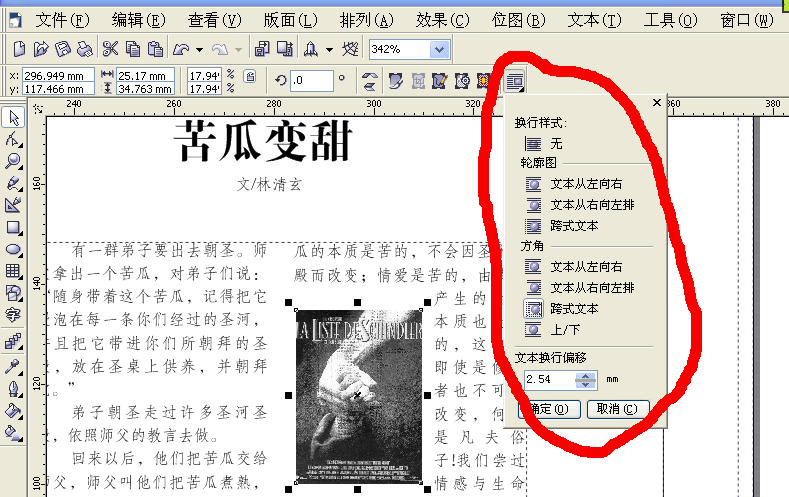Click the rotation angle field

(311, 80)
